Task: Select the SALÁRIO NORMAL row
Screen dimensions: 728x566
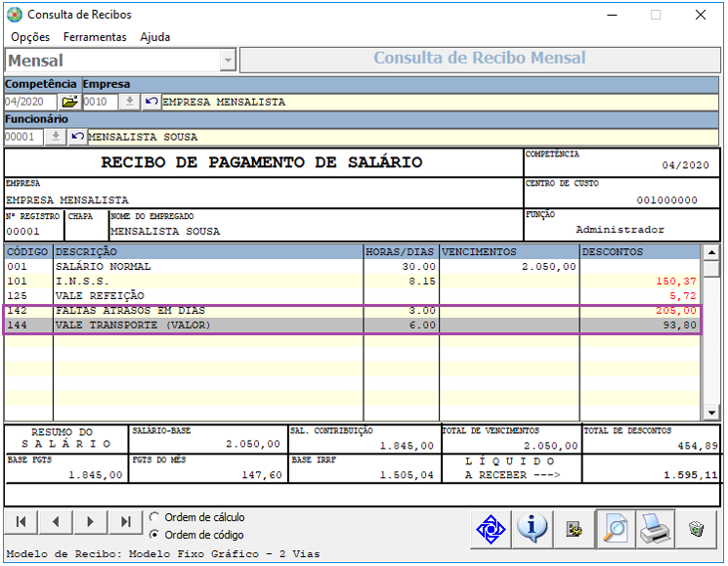Action: pos(353,267)
